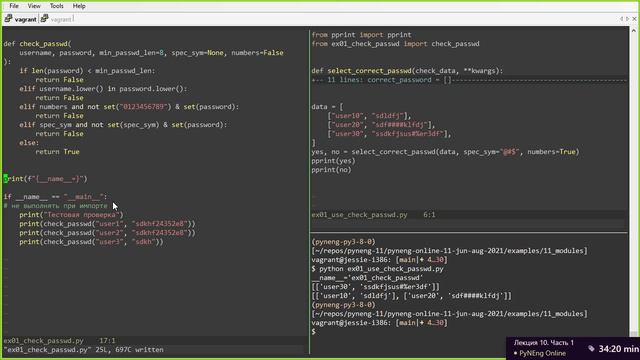640x360 pixels.
Task: Click the output line starting [['user10', 'sdldfj']
Action: pos(411,296)
